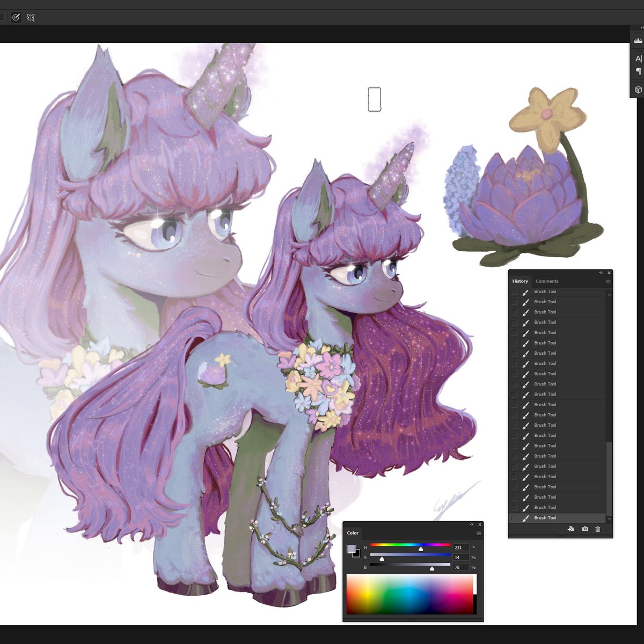Pick white from the color ramp strip
Image resolution: width=644 pixels, height=644 pixels.
click(475, 584)
